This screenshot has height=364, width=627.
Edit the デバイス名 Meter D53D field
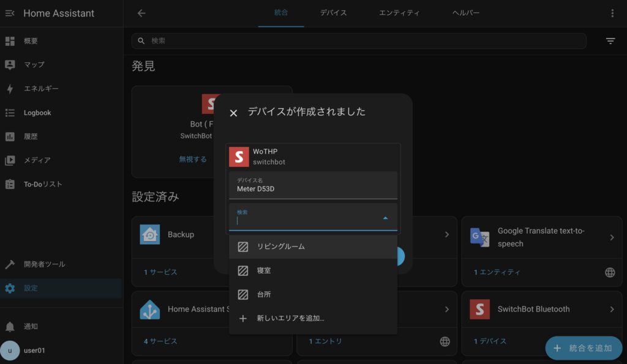[313, 185]
